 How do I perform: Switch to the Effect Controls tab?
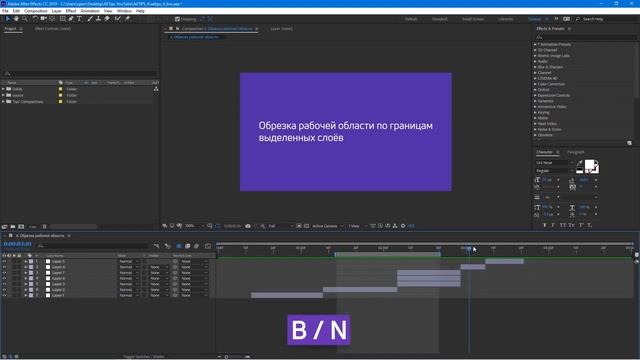pyautogui.click(x=53, y=29)
